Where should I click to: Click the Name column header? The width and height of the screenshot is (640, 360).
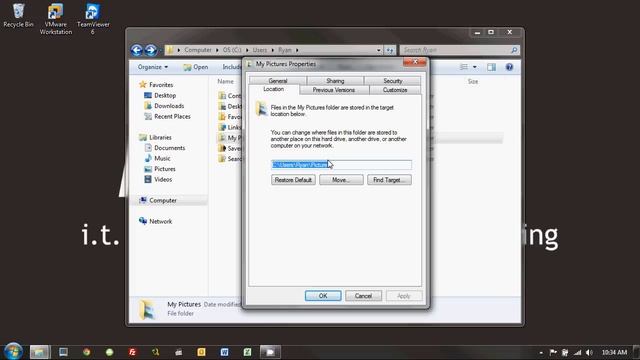tap(226, 81)
